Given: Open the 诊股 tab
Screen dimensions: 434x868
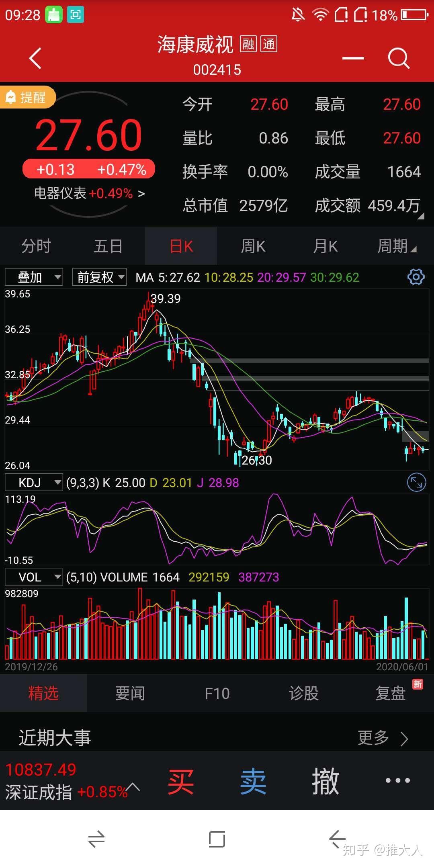Looking at the screenshot, I should tap(304, 694).
